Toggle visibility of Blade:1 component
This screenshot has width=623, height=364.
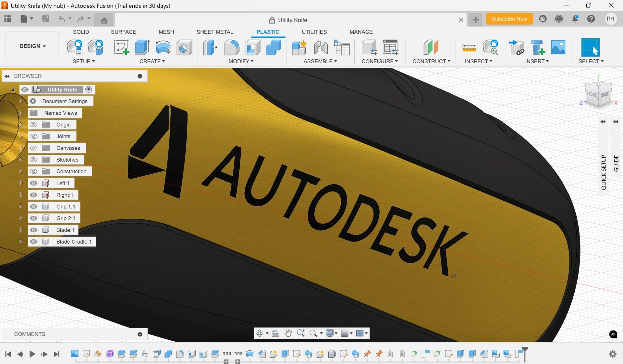click(34, 230)
